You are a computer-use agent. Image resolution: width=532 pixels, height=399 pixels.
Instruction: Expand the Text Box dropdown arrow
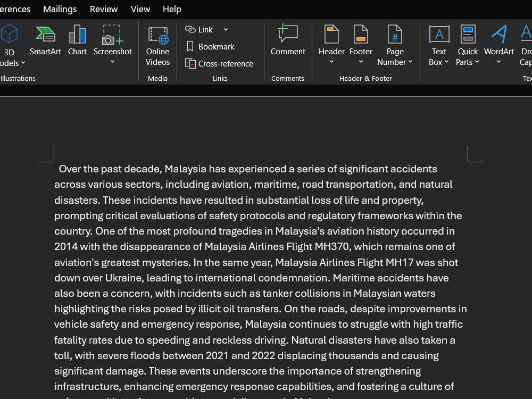[446, 62]
